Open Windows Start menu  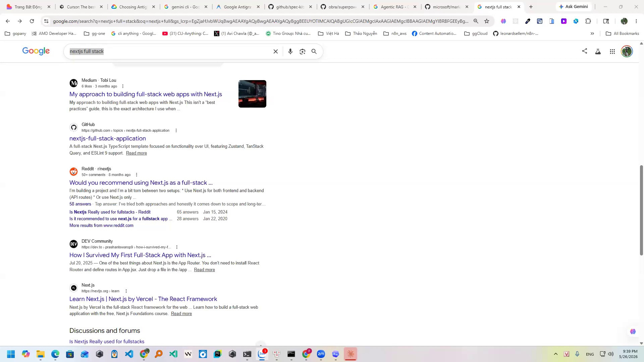pos(11,354)
